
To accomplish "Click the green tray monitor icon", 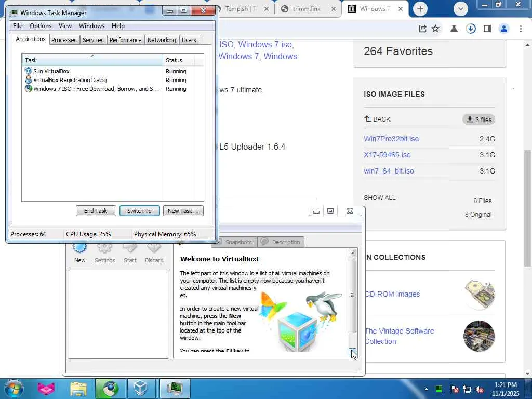I will [438, 389].
